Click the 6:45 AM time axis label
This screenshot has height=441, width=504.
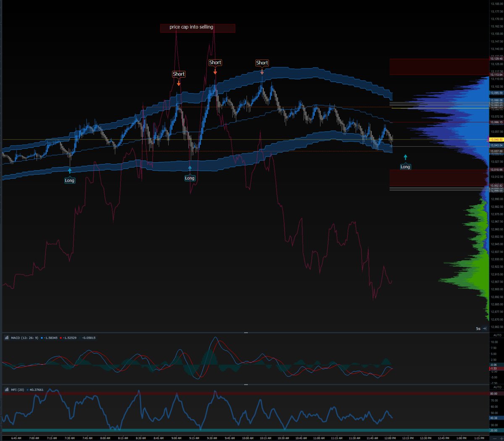(16, 438)
